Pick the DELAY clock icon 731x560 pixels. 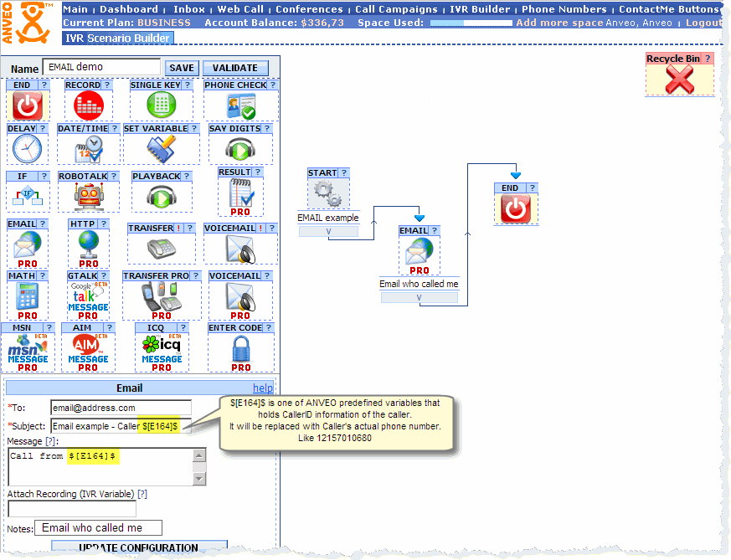tap(28, 149)
